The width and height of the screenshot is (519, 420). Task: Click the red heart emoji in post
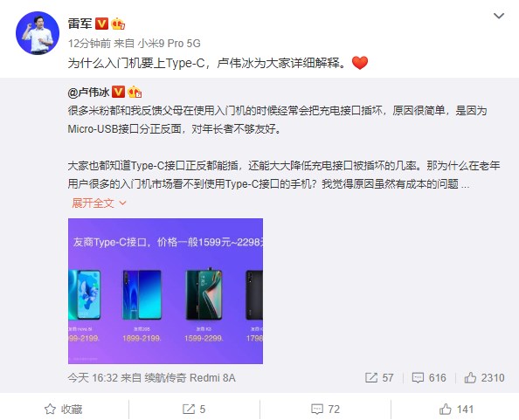point(360,63)
